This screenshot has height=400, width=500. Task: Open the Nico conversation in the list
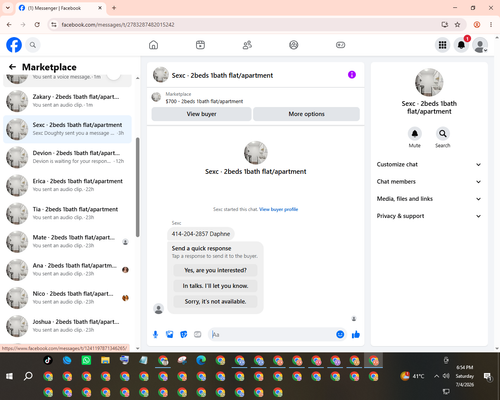(x=67, y=298)
